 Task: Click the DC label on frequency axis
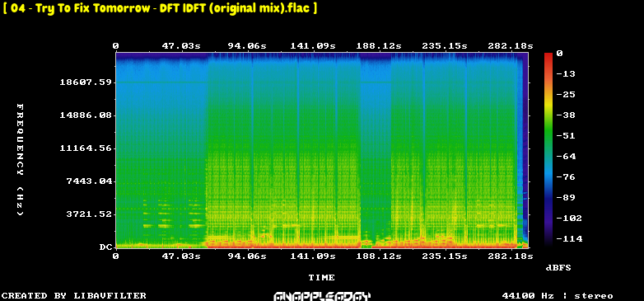105,247
